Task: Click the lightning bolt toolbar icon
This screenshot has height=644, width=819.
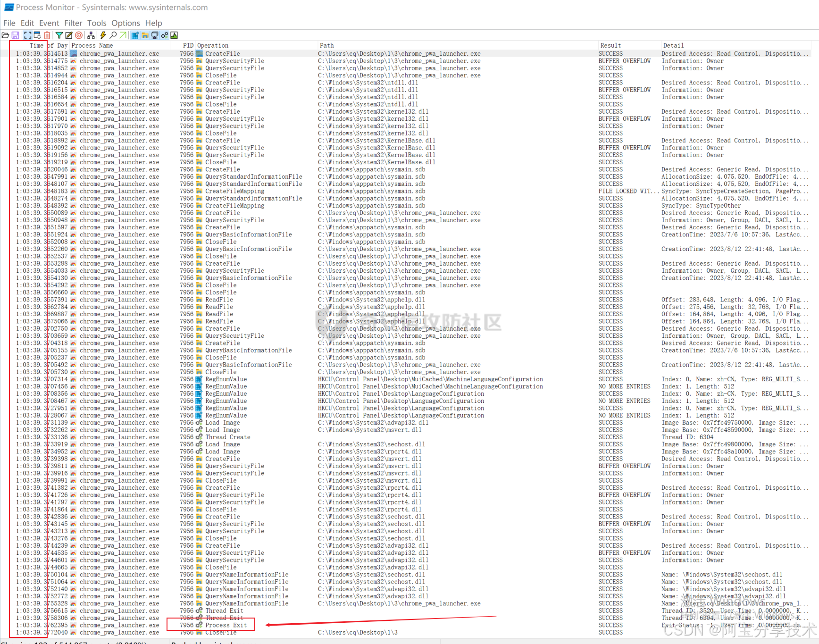Action: [x=103, y=35]
